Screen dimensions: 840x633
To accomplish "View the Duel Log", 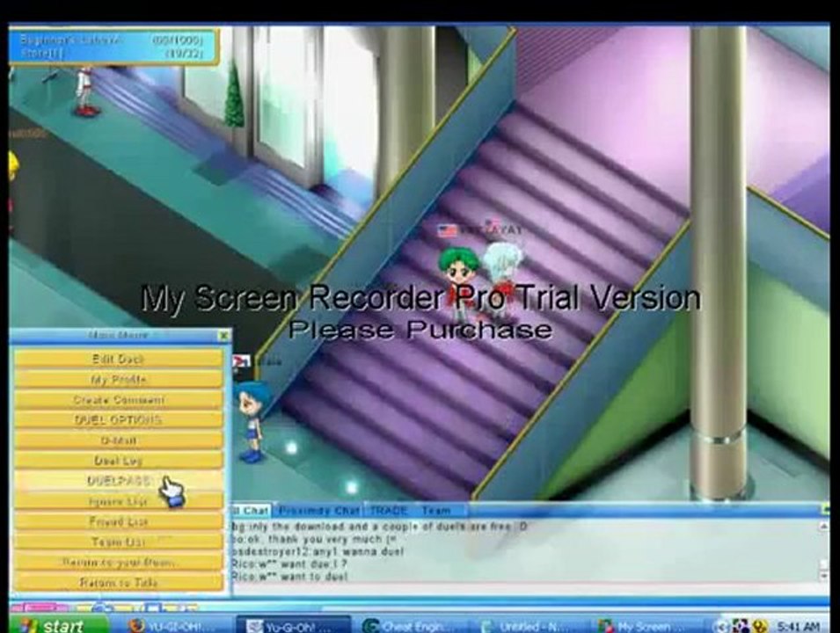I will [119, 461].
